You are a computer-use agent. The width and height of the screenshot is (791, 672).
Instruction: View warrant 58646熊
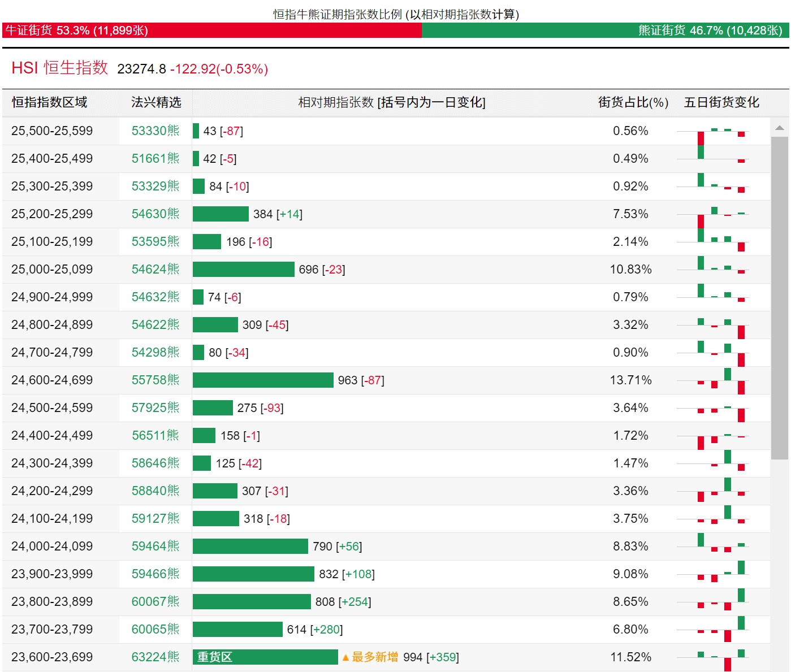pos(155,463)
